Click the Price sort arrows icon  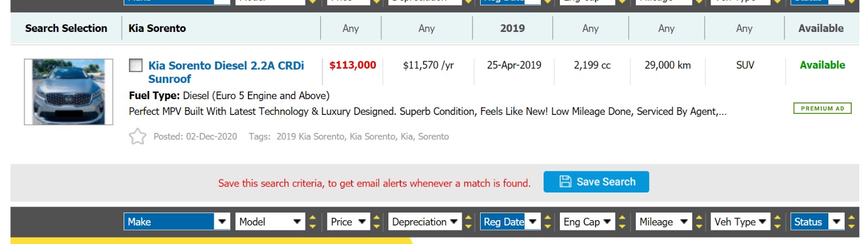(x=376, y=222)
